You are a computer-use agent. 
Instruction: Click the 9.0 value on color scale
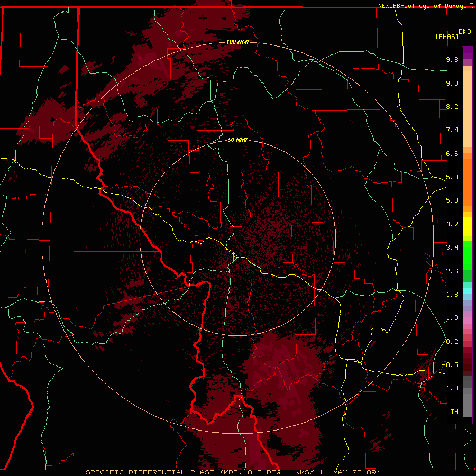pos(452,83)
